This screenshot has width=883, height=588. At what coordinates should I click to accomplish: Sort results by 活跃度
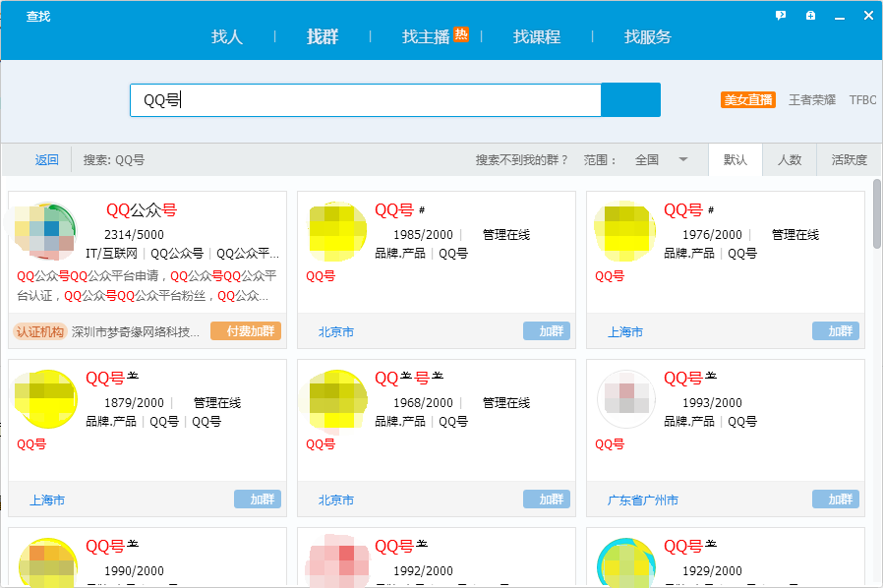[850, 160]
